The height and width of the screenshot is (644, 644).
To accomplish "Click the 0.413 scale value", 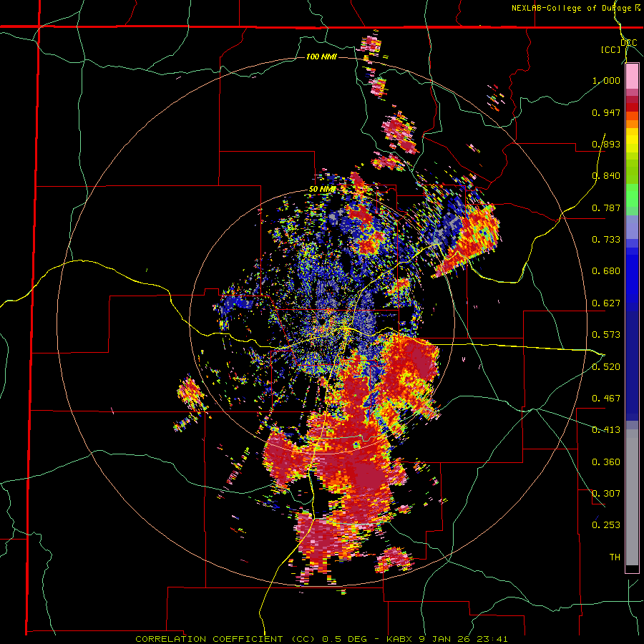I will point(606,430).
